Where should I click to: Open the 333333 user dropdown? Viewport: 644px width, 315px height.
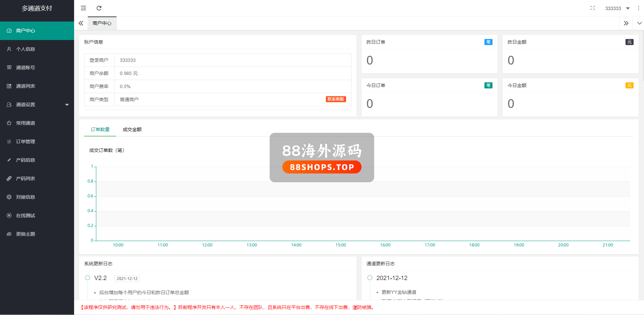click(617, 8)
